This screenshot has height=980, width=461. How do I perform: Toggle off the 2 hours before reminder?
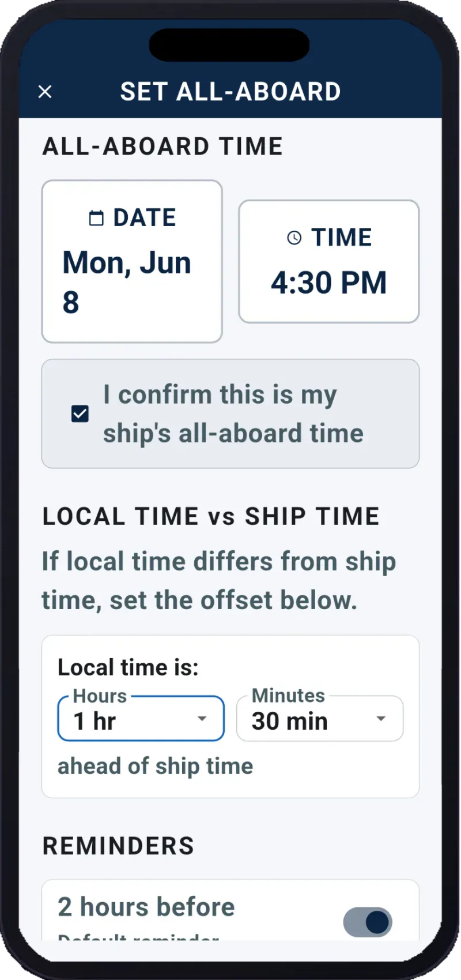[368, 922]
